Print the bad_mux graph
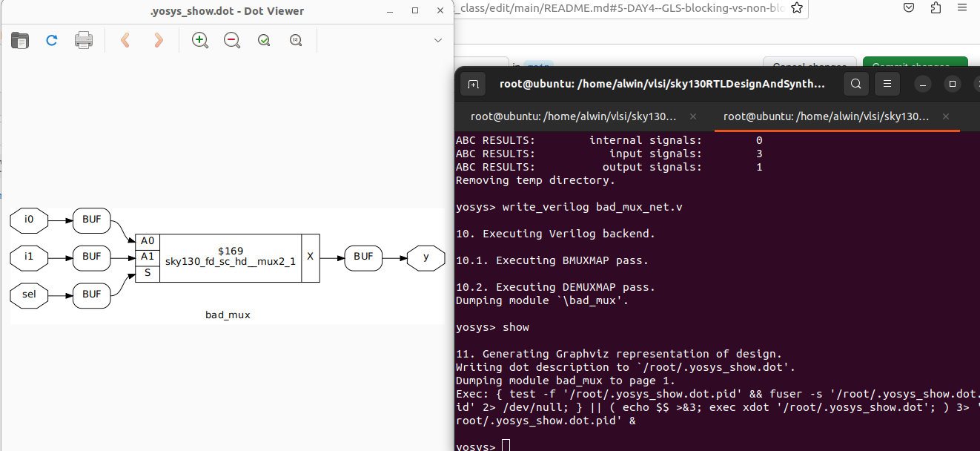The image size is (980, 451). click(83, 41)
